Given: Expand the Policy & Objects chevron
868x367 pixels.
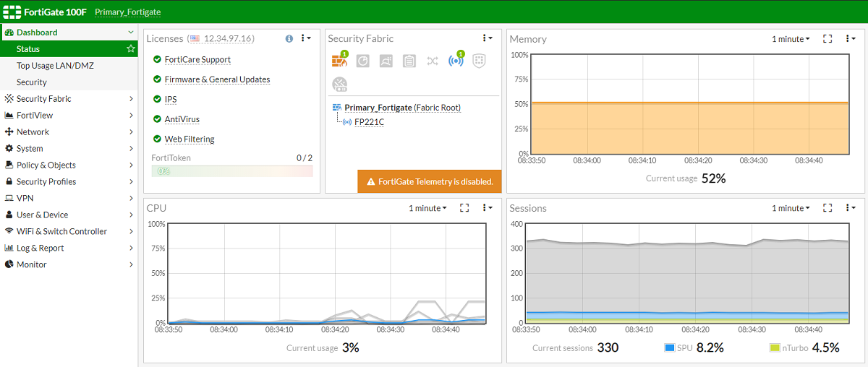Looking at the screenshot, I should tap(131, 165).
